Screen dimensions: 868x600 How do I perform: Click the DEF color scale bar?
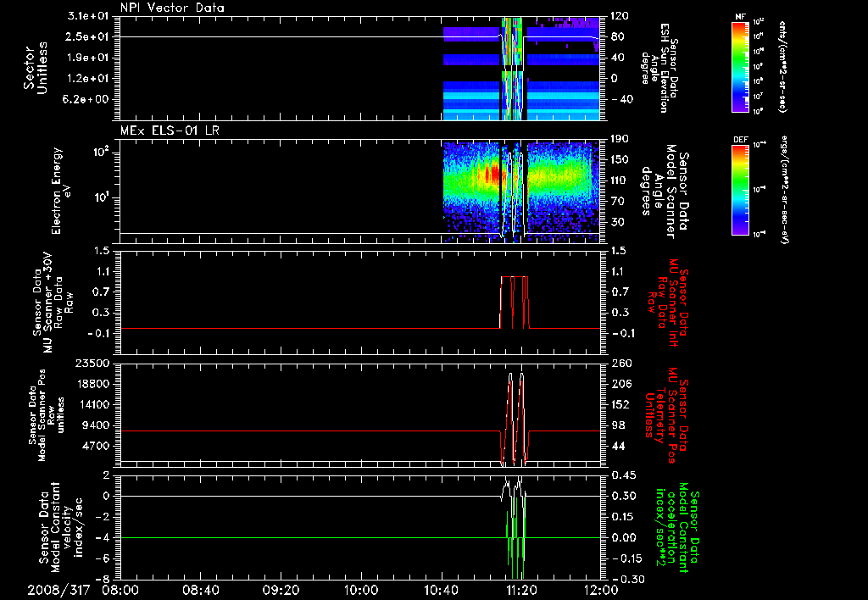(x=740, y=189)
